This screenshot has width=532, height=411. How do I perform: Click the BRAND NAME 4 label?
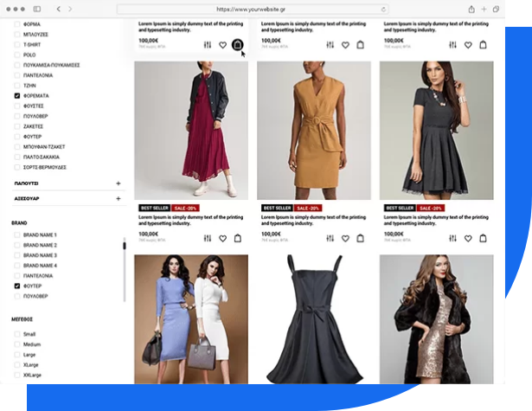click(40, 266)
